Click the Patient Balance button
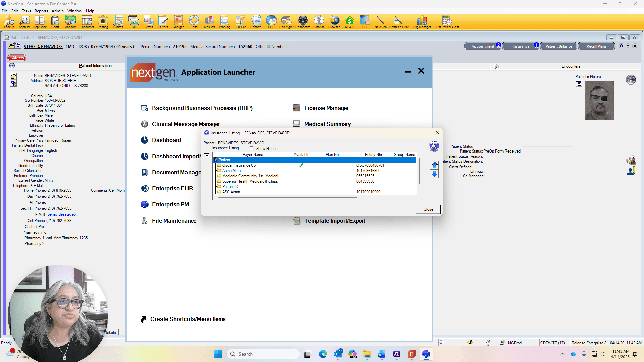 pos(558,46)
